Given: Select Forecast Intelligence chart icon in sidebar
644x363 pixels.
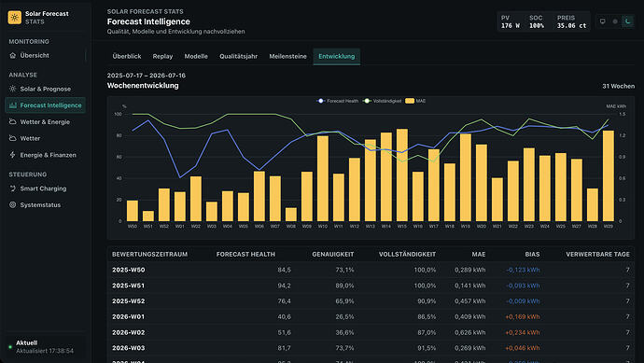Looking at the screenshot, I should [x=13, y=105].
